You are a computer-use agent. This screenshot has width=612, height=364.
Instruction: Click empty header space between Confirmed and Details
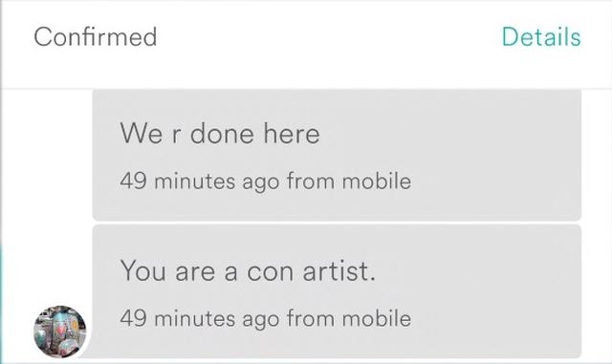pos(329,37)
